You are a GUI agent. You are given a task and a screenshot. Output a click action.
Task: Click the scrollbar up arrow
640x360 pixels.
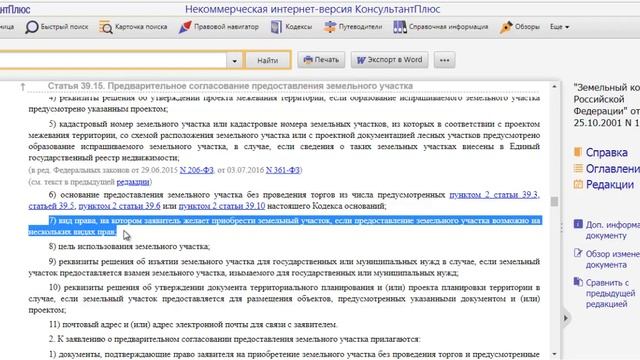coord(554,87)
